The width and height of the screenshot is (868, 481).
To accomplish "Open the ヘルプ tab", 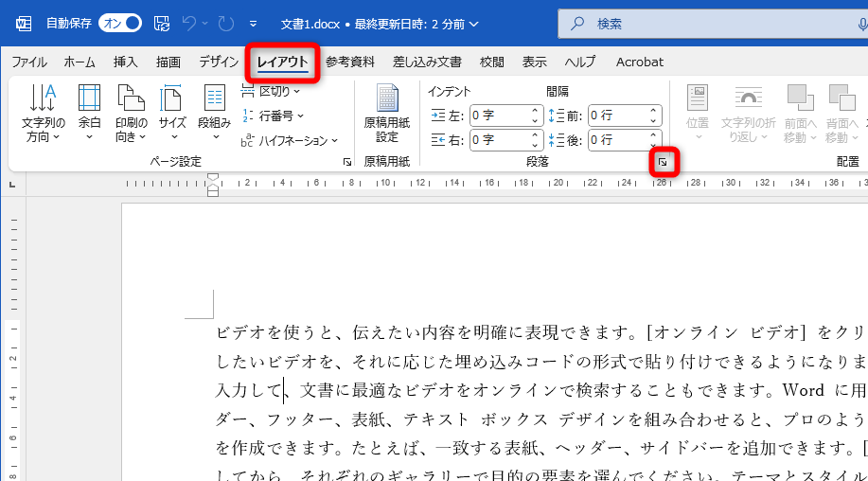I will [x=579, y=62].
